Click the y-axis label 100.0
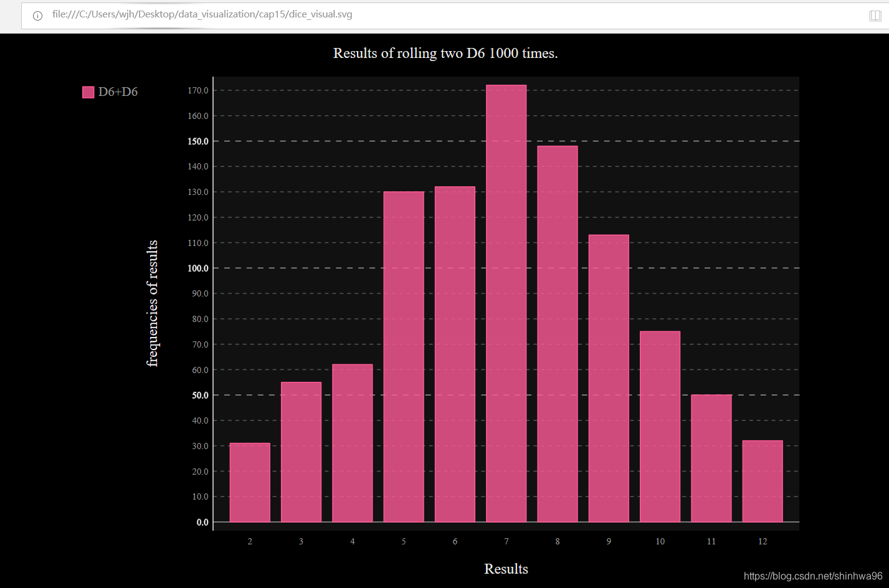This screenshot has width=889, height=588. 198,268
